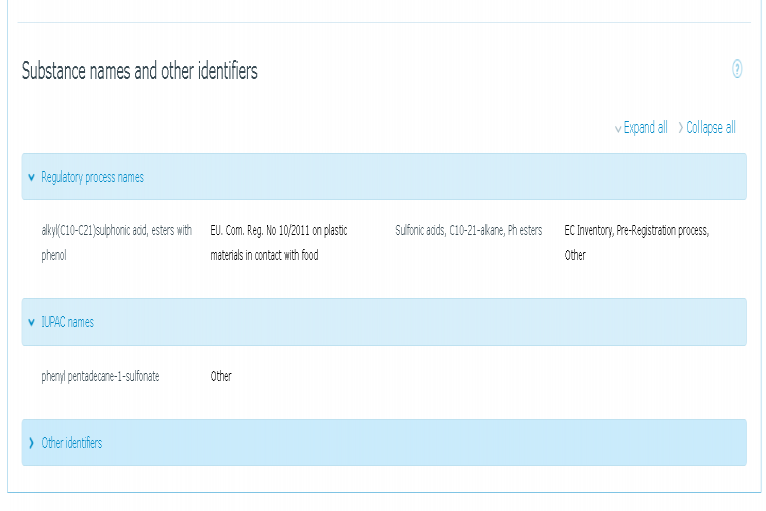
Task: Click the Other source beside phenyl pentadecane-1-sulfonate
Action: (221, 377)
